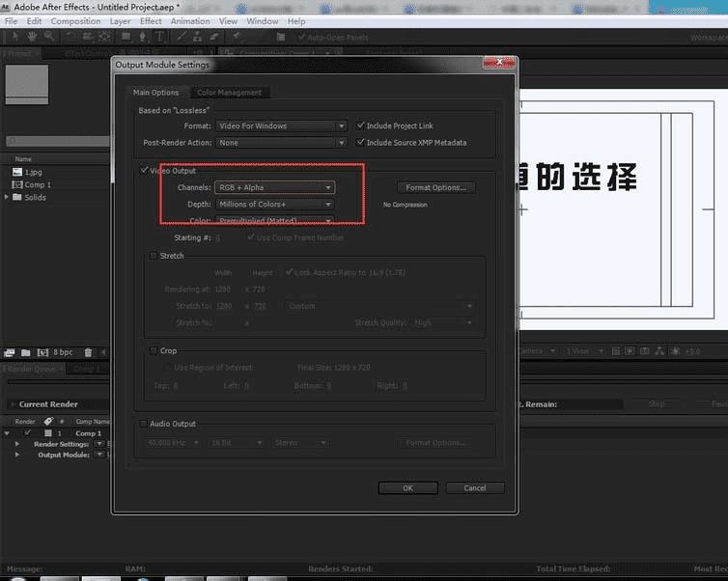Select the Hand tool in toolbar
Screen dimensions: 728x581
click(x=33, y=37)
